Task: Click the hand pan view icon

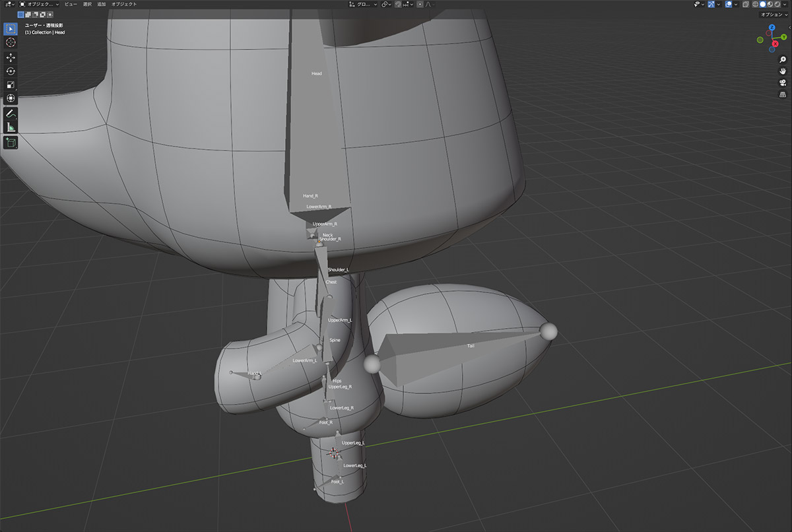Action: click(783, 71)
